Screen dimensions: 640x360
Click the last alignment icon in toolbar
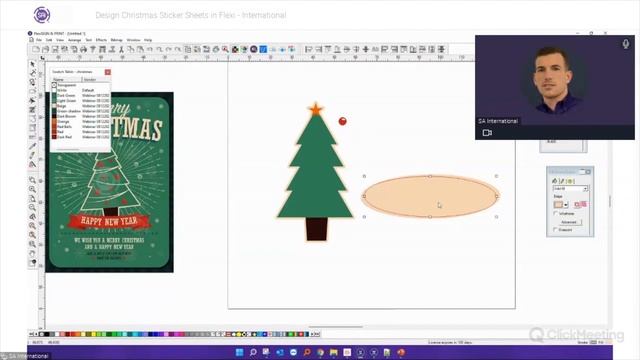point(441,49)
